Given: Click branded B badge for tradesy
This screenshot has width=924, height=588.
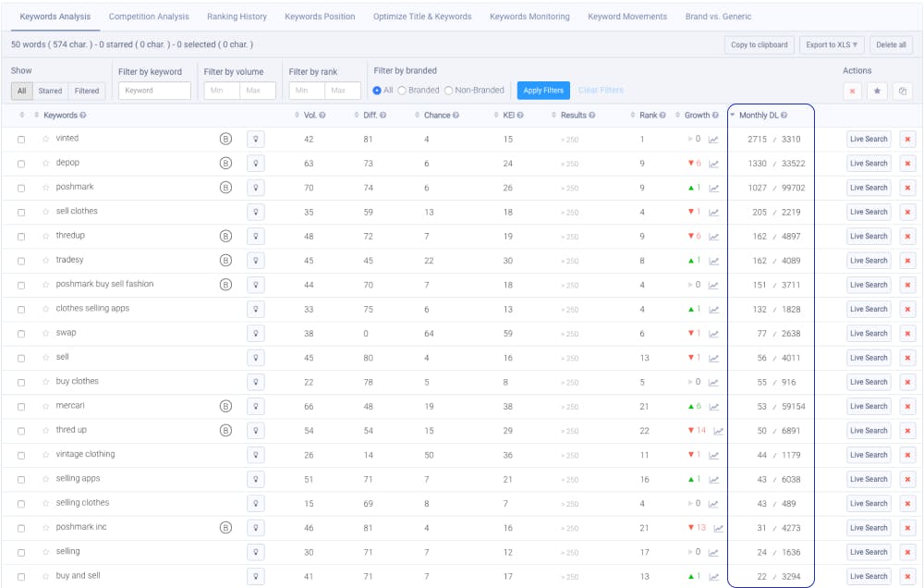Looking at the screenshot, I should pyautogui.click(x=225, y=260).
